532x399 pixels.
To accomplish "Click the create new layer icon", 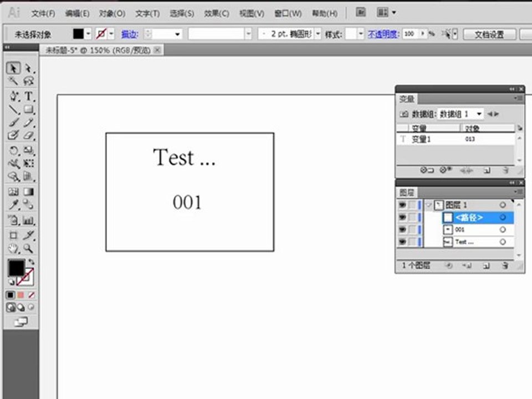I will coord(487,265).
